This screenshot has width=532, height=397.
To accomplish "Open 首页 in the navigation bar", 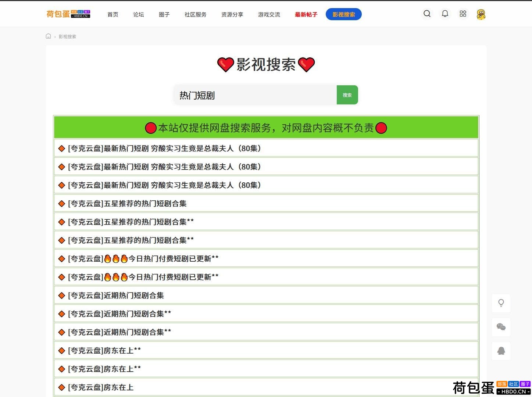I will [113, 14].
